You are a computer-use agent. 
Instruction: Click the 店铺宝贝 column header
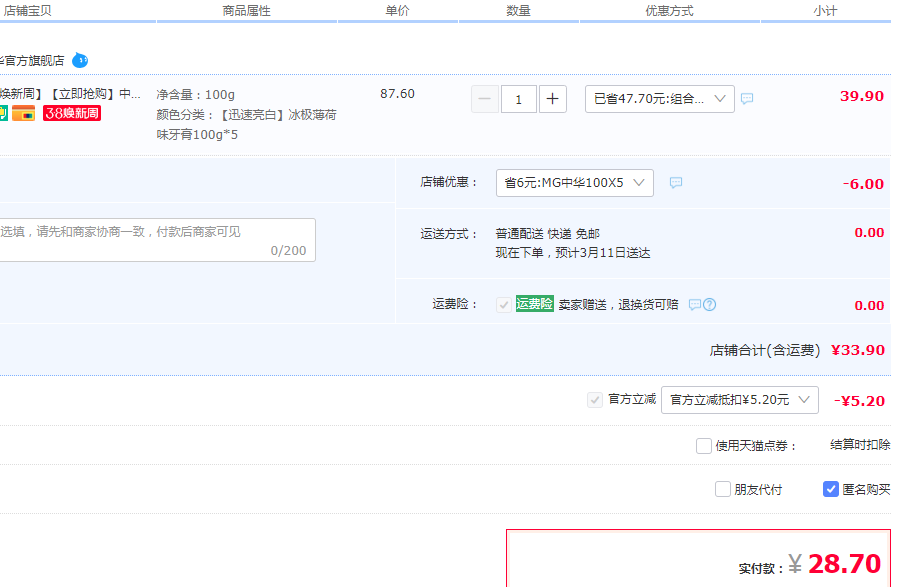(27, 11)
